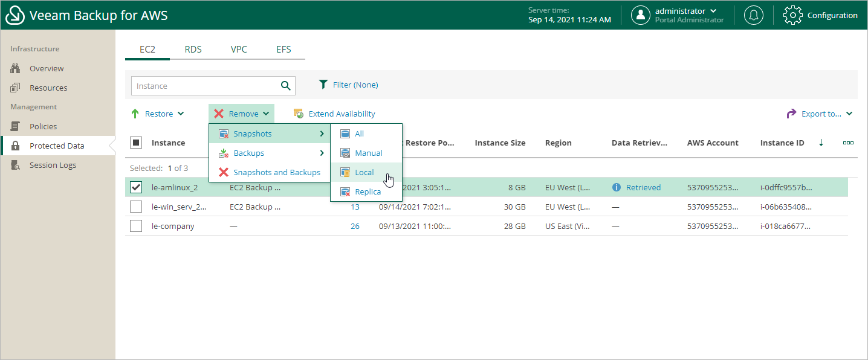This screenshot has height=360, width=868.
Task: Tick the le-company instance checkbox
Action: tap(137, 226)
